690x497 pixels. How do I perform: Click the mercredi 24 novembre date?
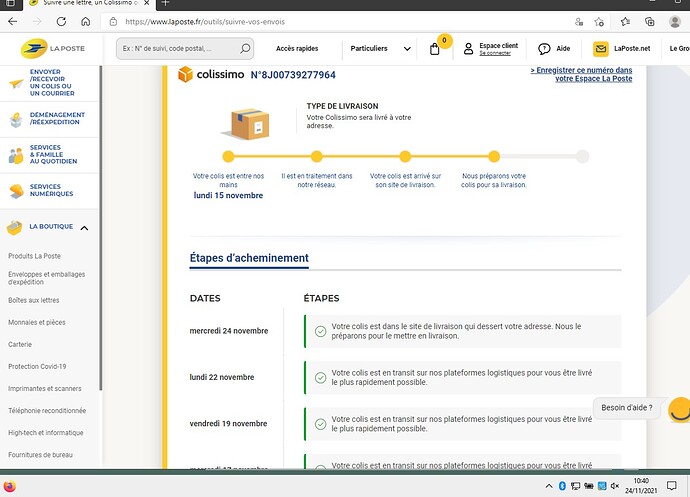pyautogui.click(x=229, y=331)
